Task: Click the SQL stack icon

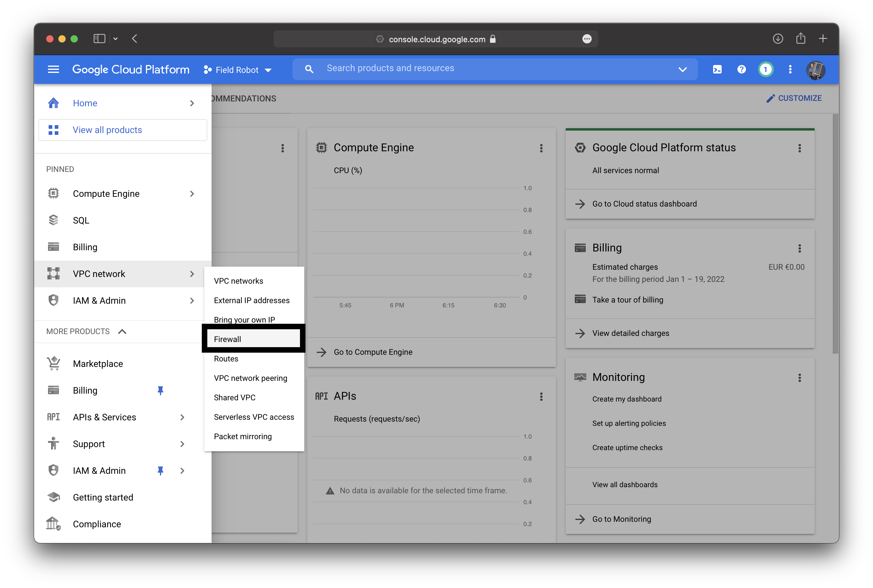Action: click(x=53, y=220)
